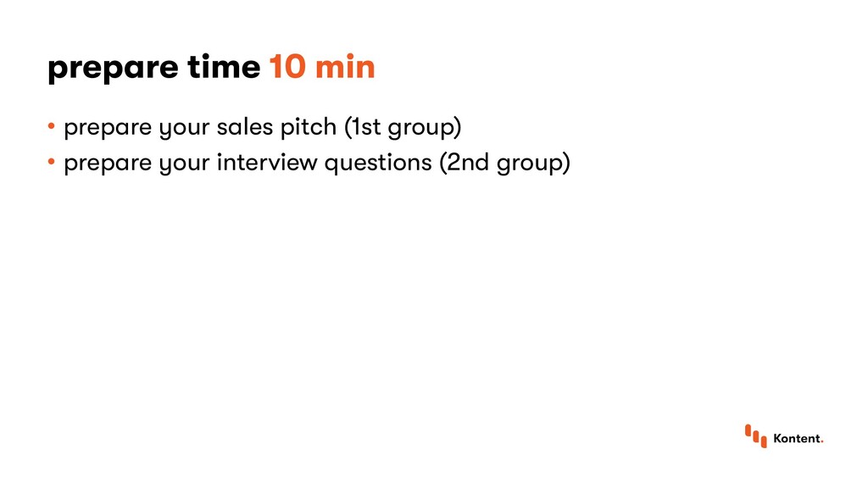The width and height of the screenshot is (868, 488).
Task: Click the Kontent wordmark text
Action: click(x=797, y=438)
